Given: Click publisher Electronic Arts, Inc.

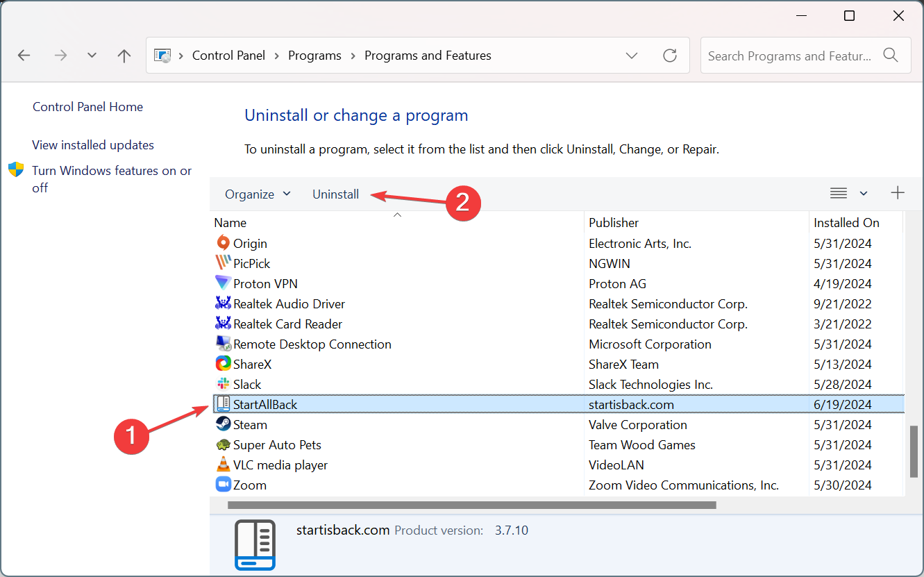Looking at the screenshot, I should [x=640, y=243].
